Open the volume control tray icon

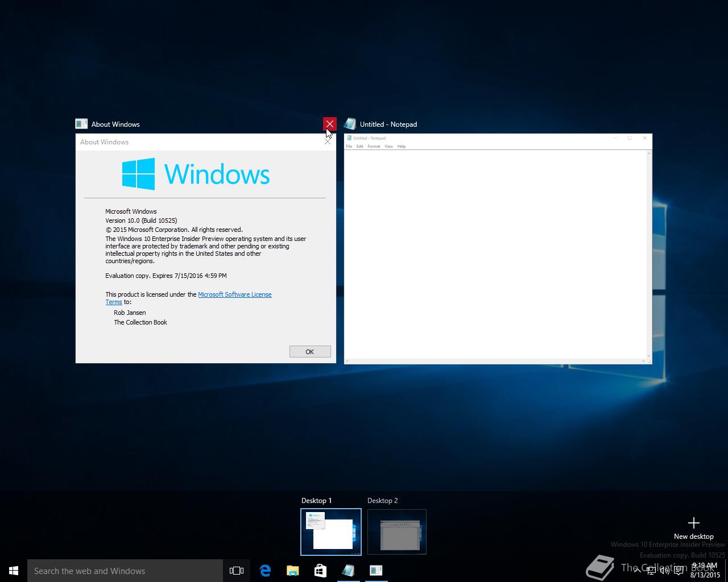(665, 571)
